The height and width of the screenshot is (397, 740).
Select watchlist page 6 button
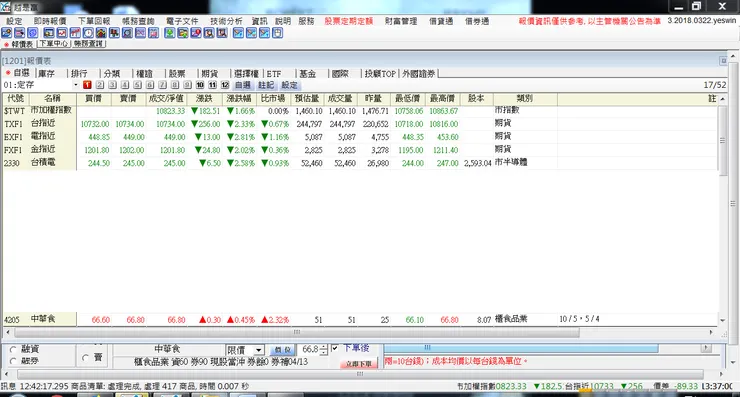(150, 85)
